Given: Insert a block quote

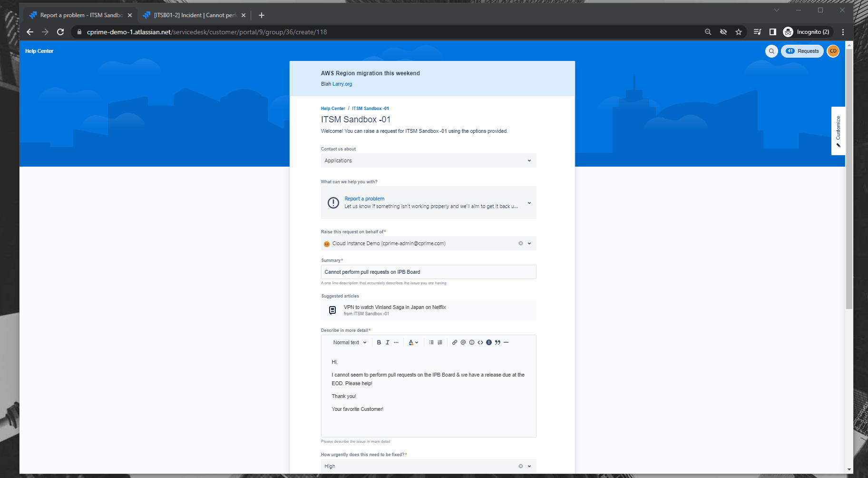Looking at the screenshot, I should pyautogui.click(x=497, y=342).
